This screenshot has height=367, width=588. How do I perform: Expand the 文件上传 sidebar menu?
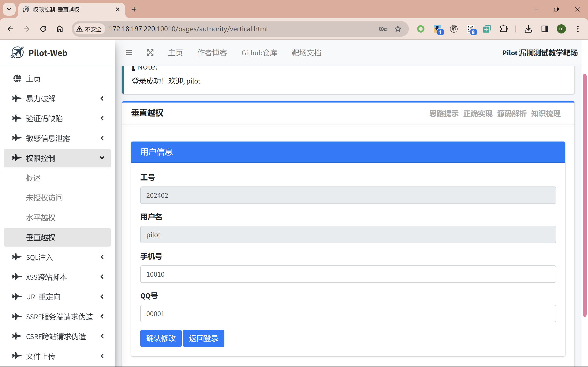(x=57, y=356)
